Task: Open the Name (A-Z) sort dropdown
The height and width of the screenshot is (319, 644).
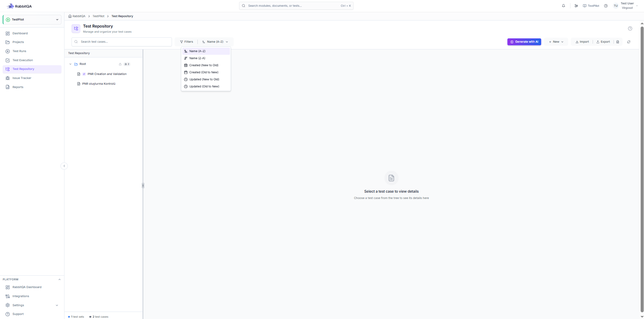Action: (x=215, y=42)
